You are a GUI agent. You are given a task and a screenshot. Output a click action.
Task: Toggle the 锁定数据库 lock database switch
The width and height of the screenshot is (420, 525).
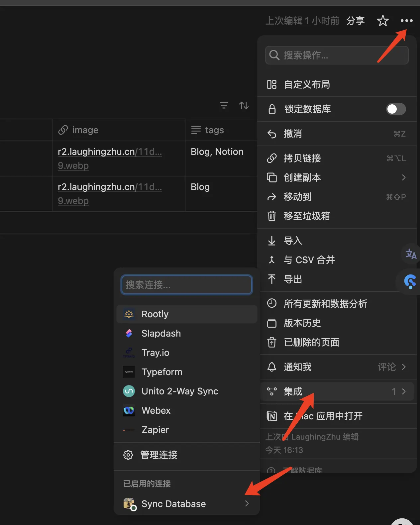(x=396, y=109)
